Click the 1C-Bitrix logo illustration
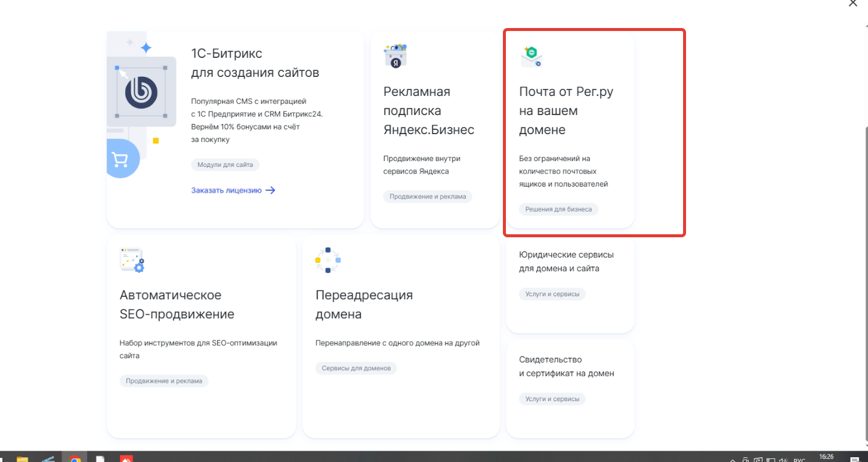 [141, 91]
